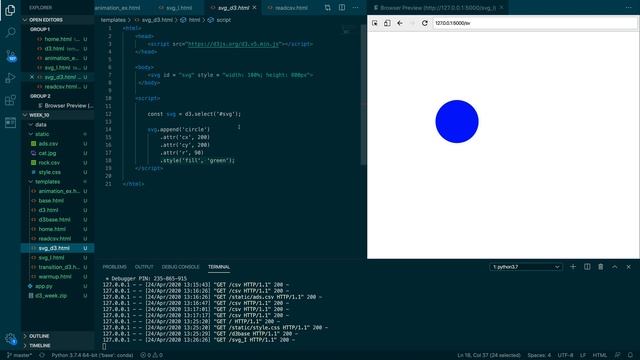Toggle the browser preview device emulation icon
This screenshot has width=640, height=360.
[x=387, y=23]
